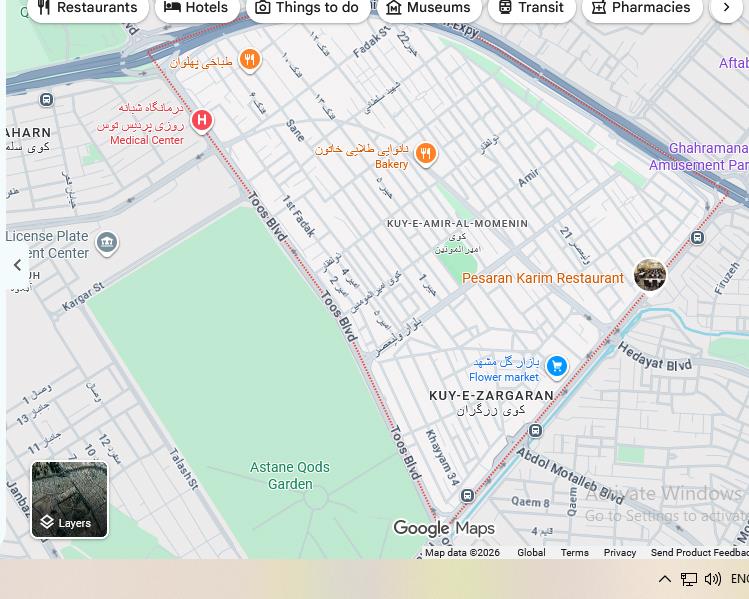Filter map by Hotels chip
Image resolution: width=749 pixels, height=599 pixels.
197,8
